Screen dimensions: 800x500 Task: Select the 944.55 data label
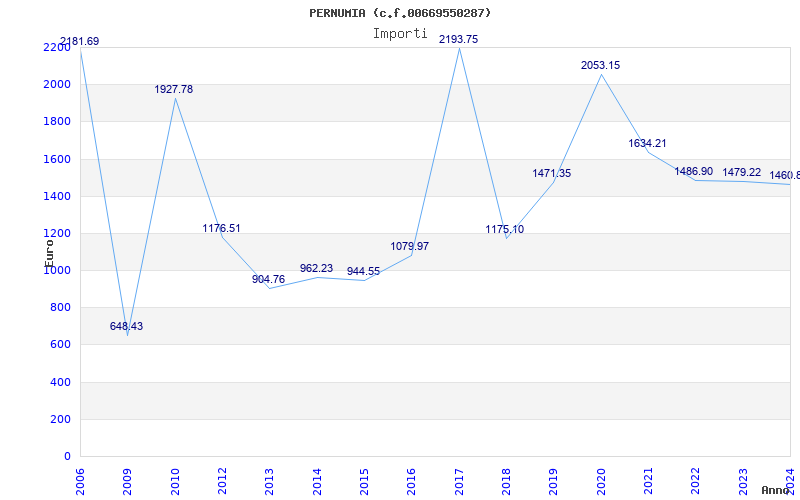point(363,271)
